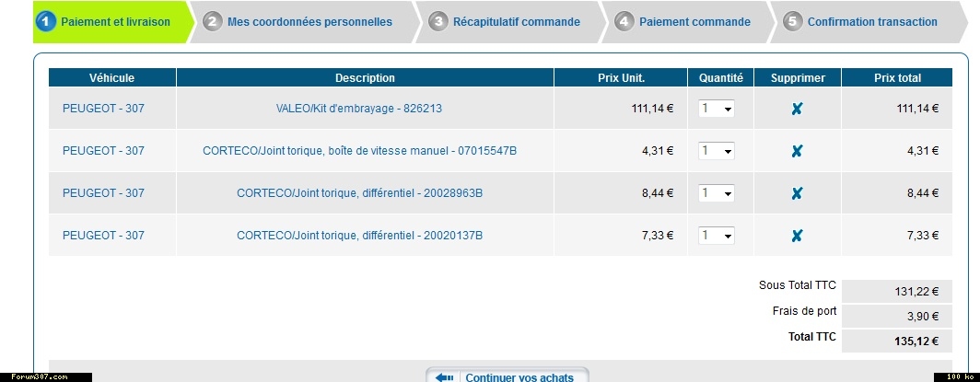Change quantity for the 20028963B joint
This screenshot has height=382, width=980.
(717, 193)
